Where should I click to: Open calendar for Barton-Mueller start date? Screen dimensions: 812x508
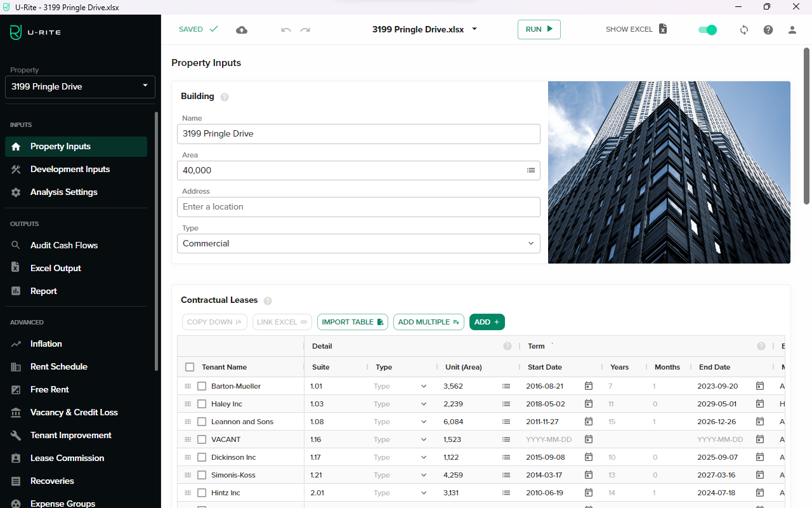pos(588,386)
